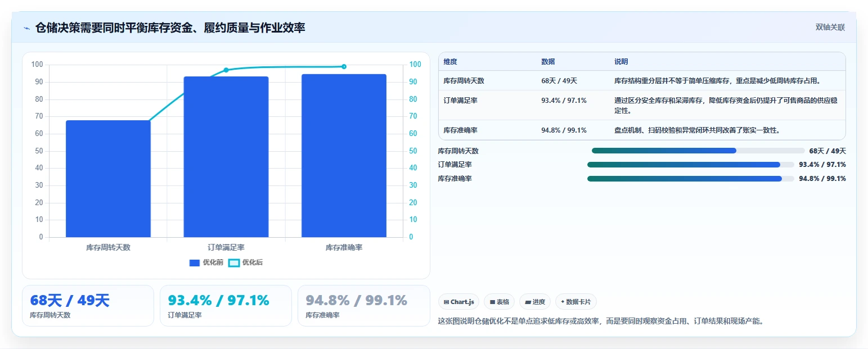868x349 pixels.
Task: Select the 表格 tag
Action: tap(499, 302)
